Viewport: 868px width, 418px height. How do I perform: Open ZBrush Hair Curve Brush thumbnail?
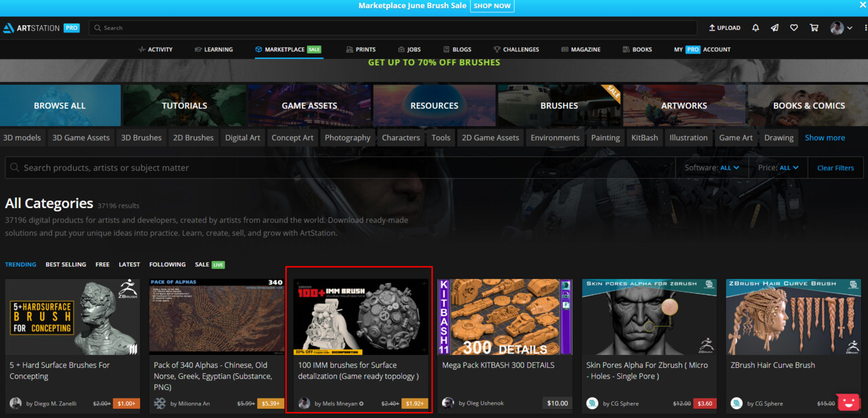point(793,316)
